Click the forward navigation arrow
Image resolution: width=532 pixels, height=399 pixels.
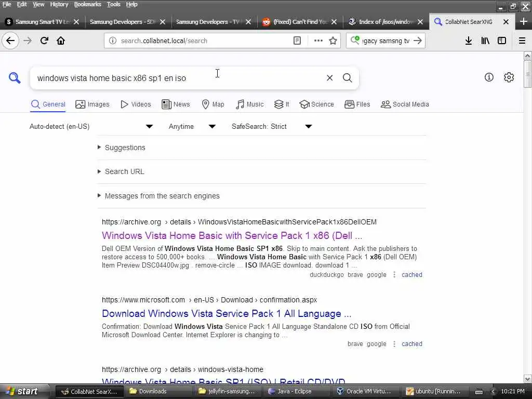(x=28, y=41)
